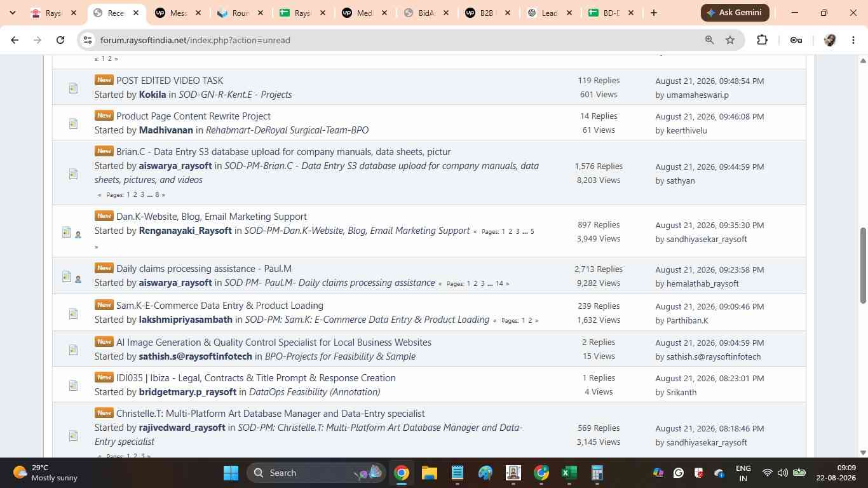Reload the forum page
This screenshot has width=868, height=488.
pos(60,40)
